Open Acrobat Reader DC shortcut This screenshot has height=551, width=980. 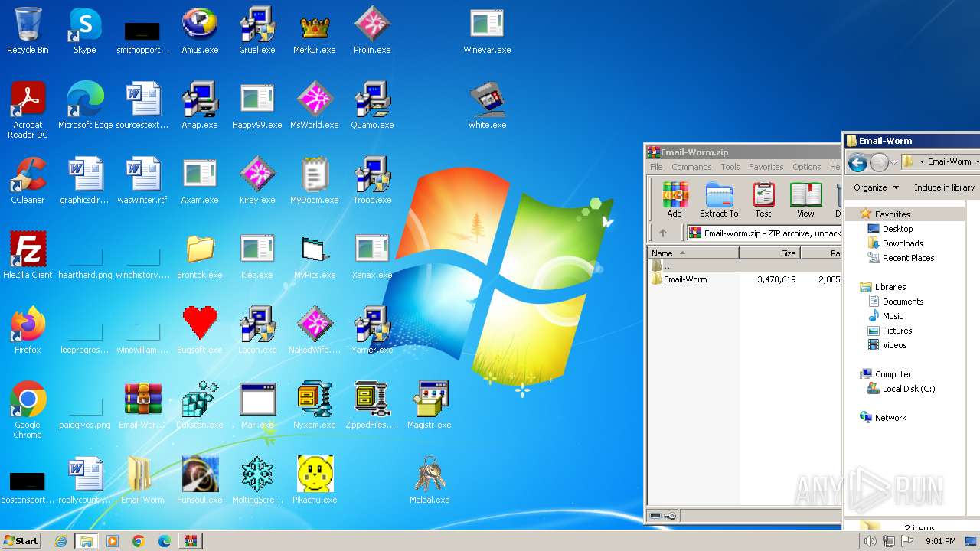pyautogui.click(x=28, y=110)
